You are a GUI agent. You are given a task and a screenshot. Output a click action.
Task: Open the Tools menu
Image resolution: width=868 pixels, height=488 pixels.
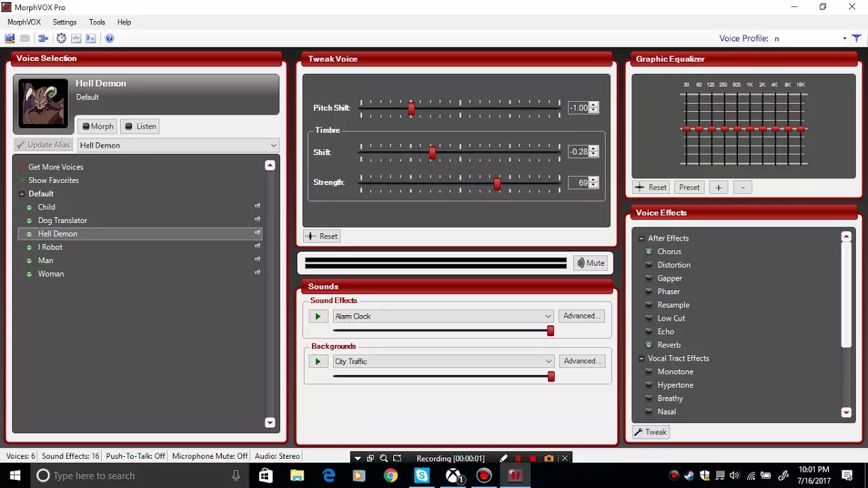(x=97, y=22)
